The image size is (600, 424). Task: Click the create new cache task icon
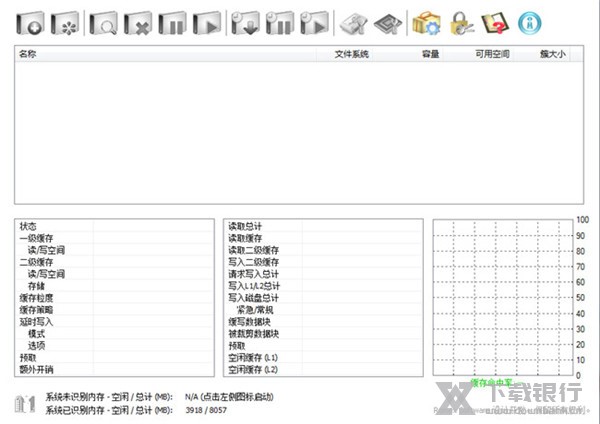pos(30,21)
